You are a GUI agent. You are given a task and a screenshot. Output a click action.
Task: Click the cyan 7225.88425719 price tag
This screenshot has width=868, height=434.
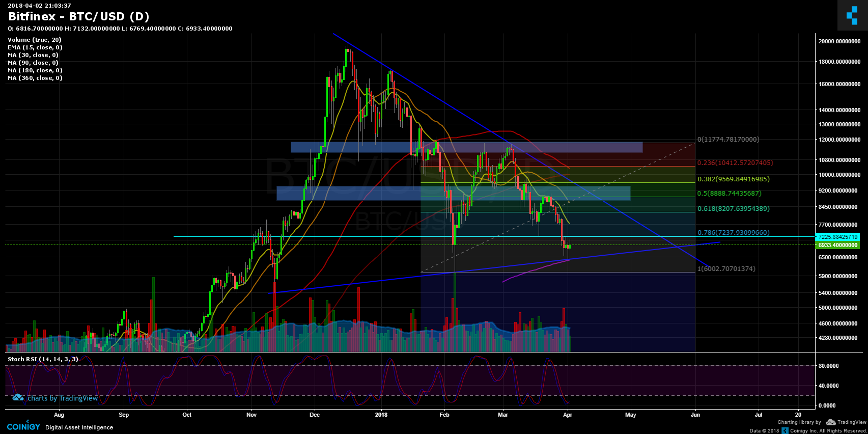pyautogui.click(x=838, y=237)
